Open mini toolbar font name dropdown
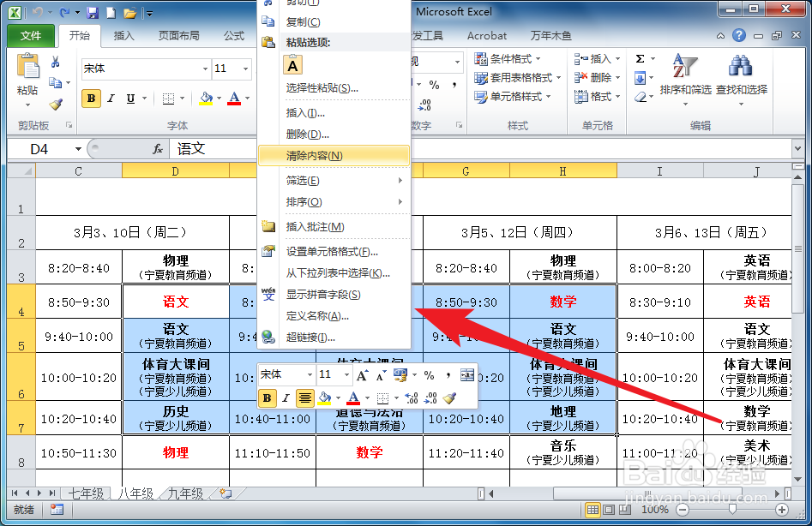812x526 pixels. point(310,374)
